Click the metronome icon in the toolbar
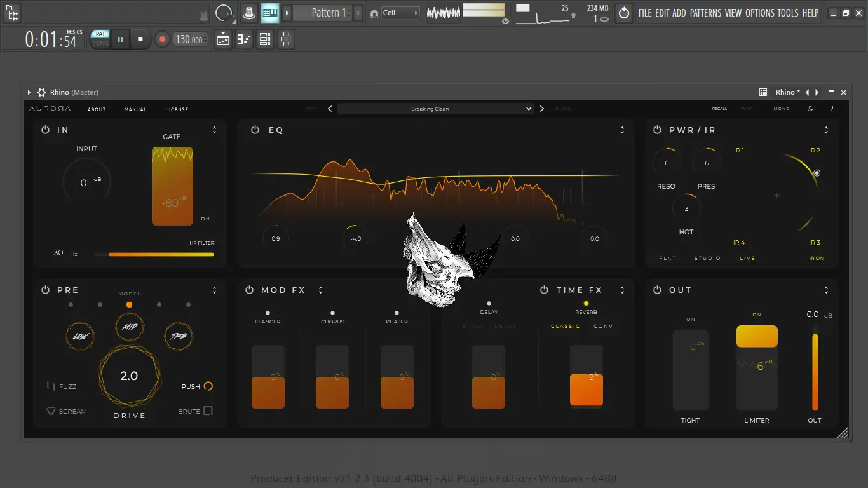The height and width of the screenshot is (488, 868). [248, 13]
